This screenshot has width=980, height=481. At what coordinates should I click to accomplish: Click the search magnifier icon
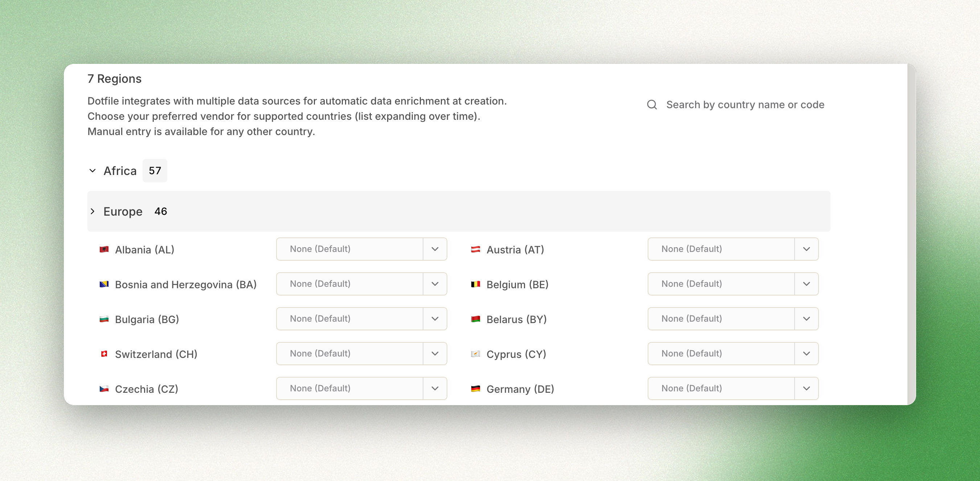[x=652, y=105]
